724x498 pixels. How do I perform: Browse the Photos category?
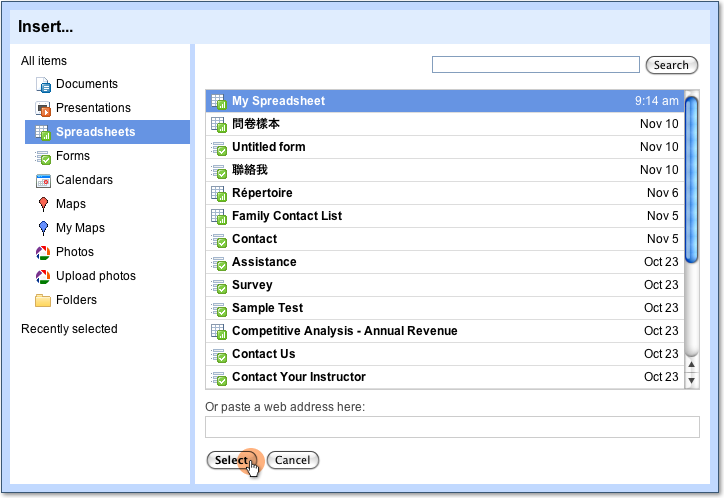75,252
